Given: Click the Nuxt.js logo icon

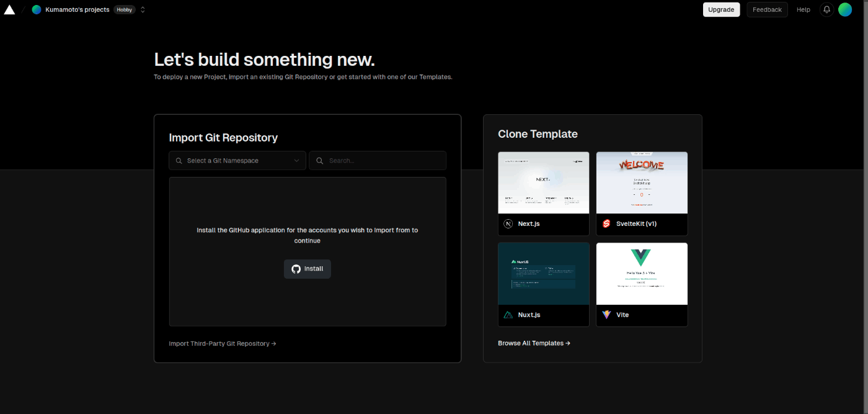Looking at the screenshot, I should coord(508,315).
